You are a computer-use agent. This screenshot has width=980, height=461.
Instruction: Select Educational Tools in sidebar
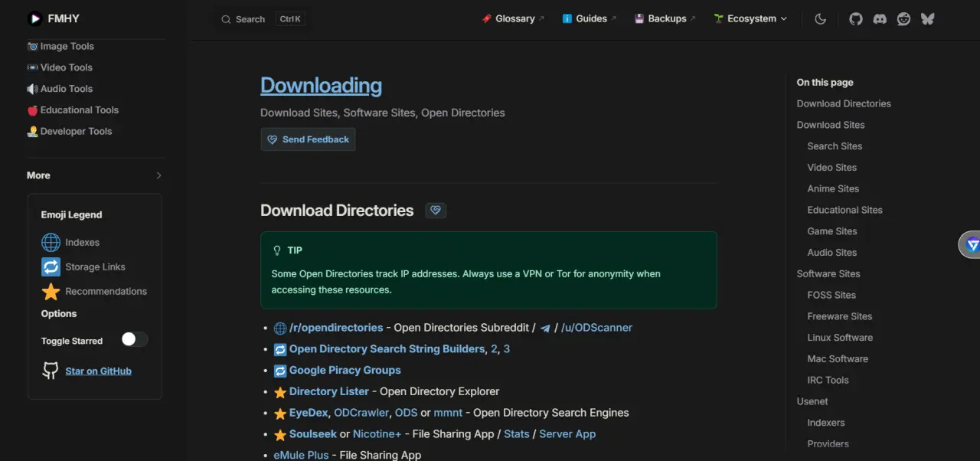(x=73, y=110)
